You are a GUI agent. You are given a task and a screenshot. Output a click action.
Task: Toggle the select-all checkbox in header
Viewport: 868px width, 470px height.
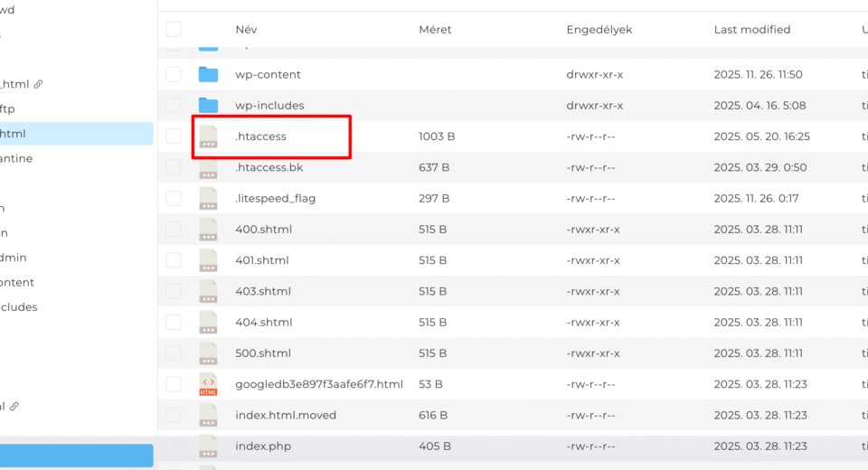tap(174, 30)
